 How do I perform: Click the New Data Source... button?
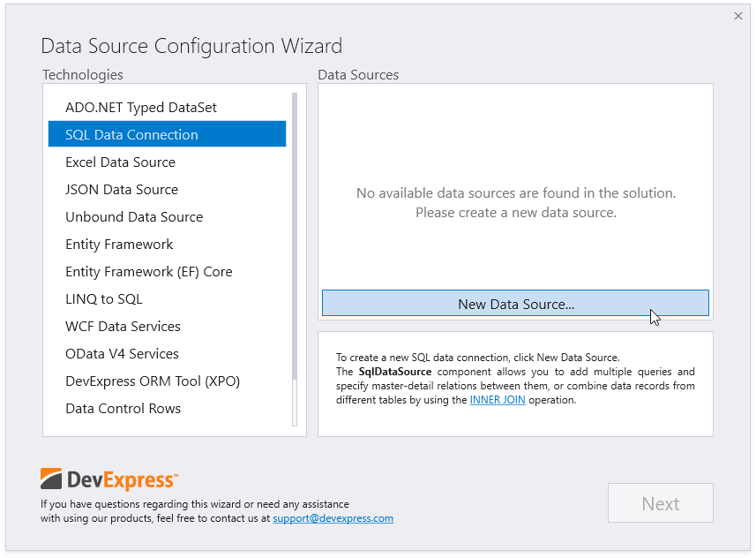515,303
